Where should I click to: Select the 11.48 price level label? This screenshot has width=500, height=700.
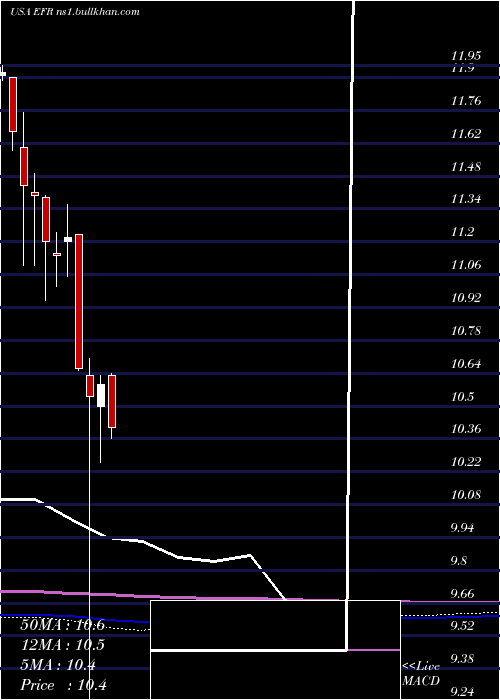coord(466,167)
